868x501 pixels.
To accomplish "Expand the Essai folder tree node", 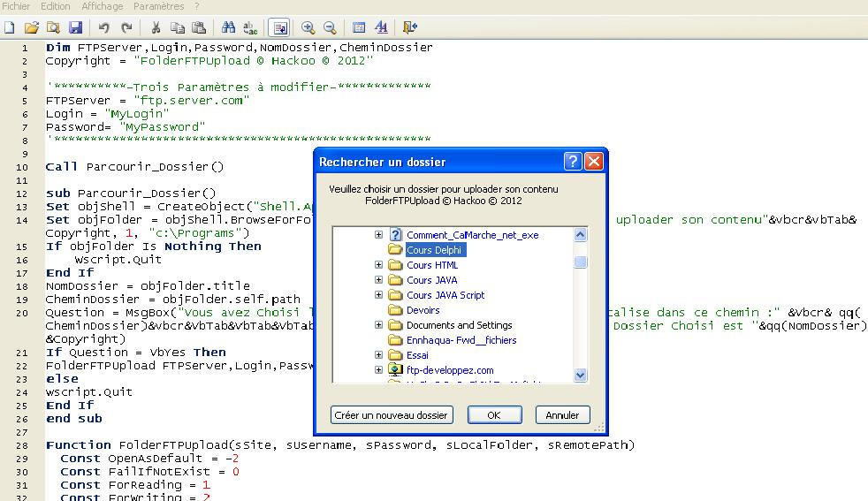I will coord(378,355).
